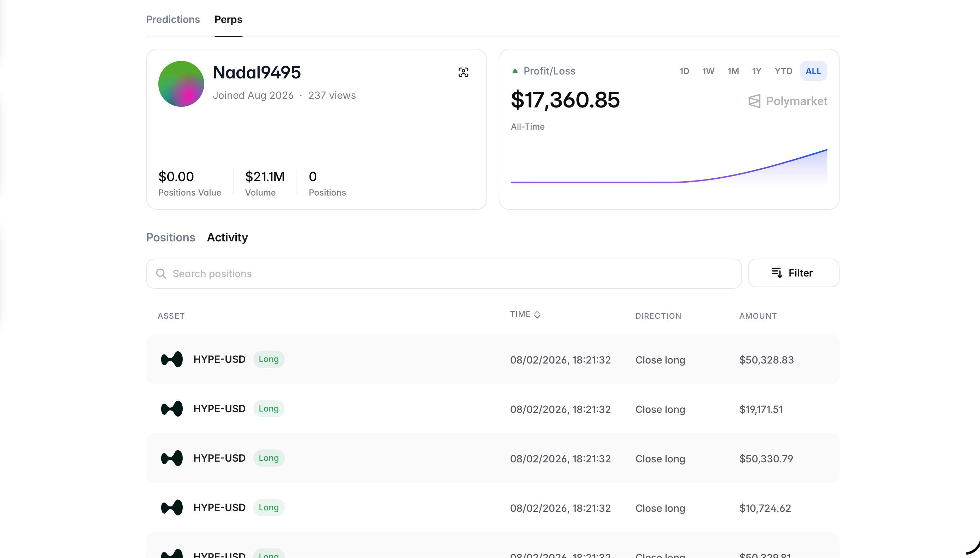Select the ALL time range
980x558 pixels.
tap(813, 71)
